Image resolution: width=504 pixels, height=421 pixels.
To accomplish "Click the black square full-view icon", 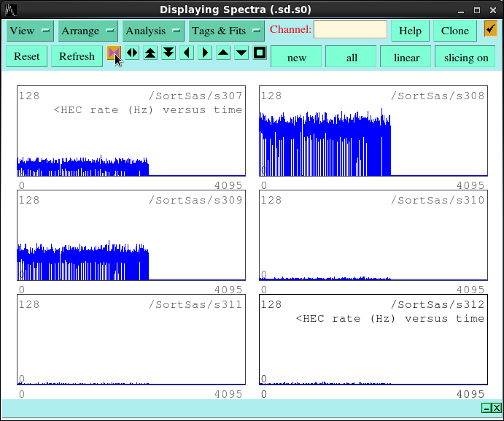I will pyautogui.click(x=260, y=53).
